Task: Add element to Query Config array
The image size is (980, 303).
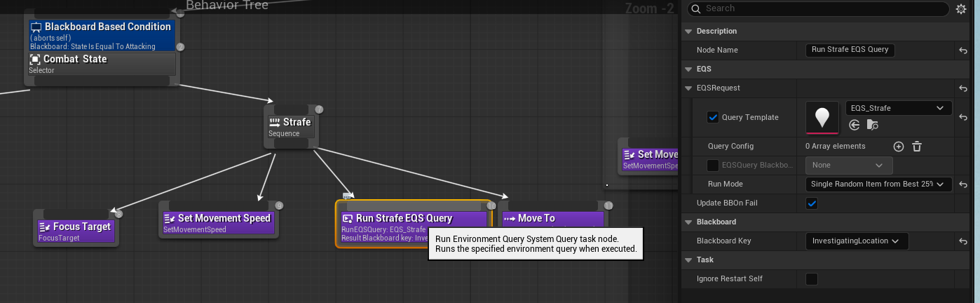Action: [899, 147]
